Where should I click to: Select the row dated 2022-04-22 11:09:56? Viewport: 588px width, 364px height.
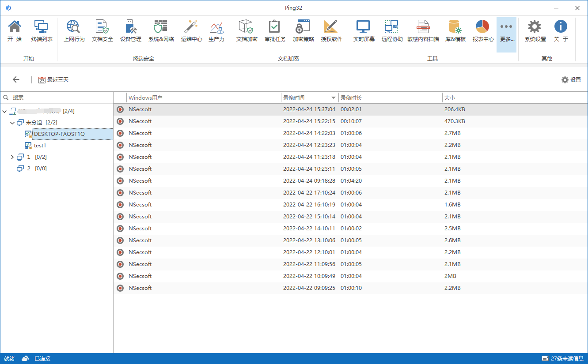[351, 264]
